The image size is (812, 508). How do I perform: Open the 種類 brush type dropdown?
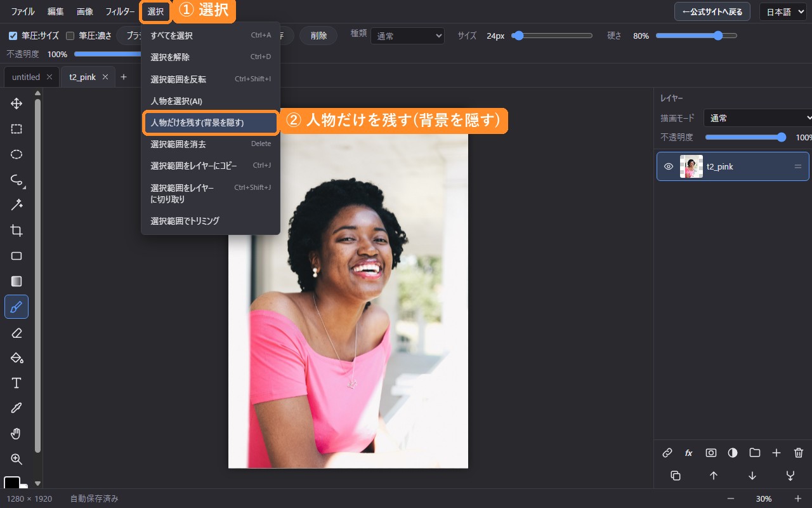coord(407,36)
